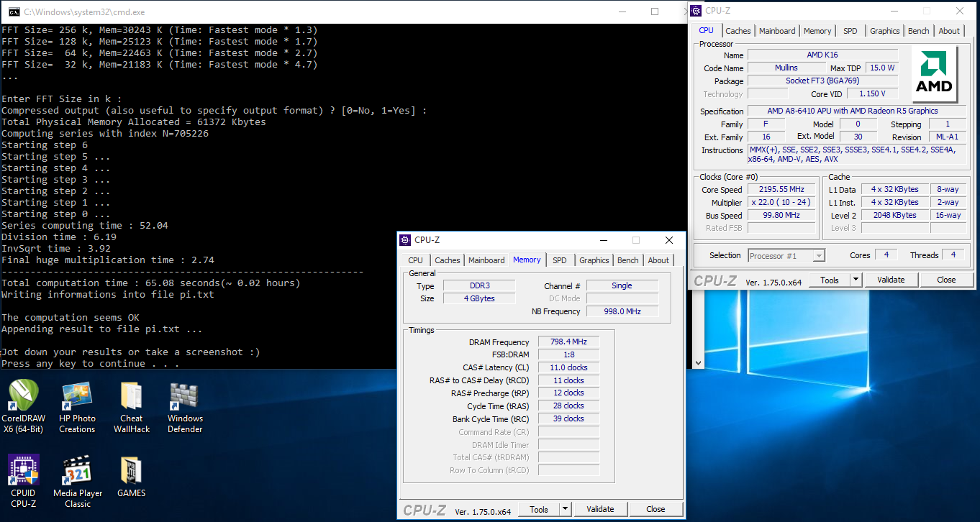Click Level 2 cache 2048 KBytes value
980x522 pixels.
coord(894,215)
